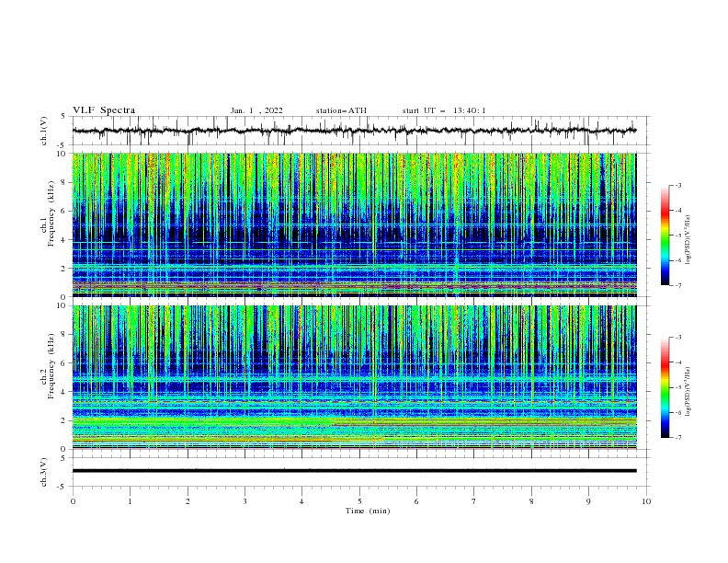Image resolution: width=728 pixels, height=563 pixels.
Task: Click "-7" on the ch.2 colorbar scale
Action: 677,438
